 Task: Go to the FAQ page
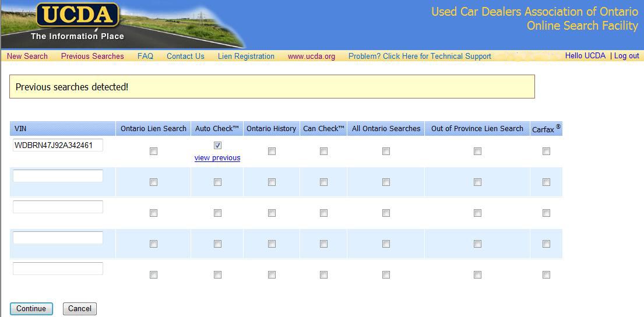point(145,57)
